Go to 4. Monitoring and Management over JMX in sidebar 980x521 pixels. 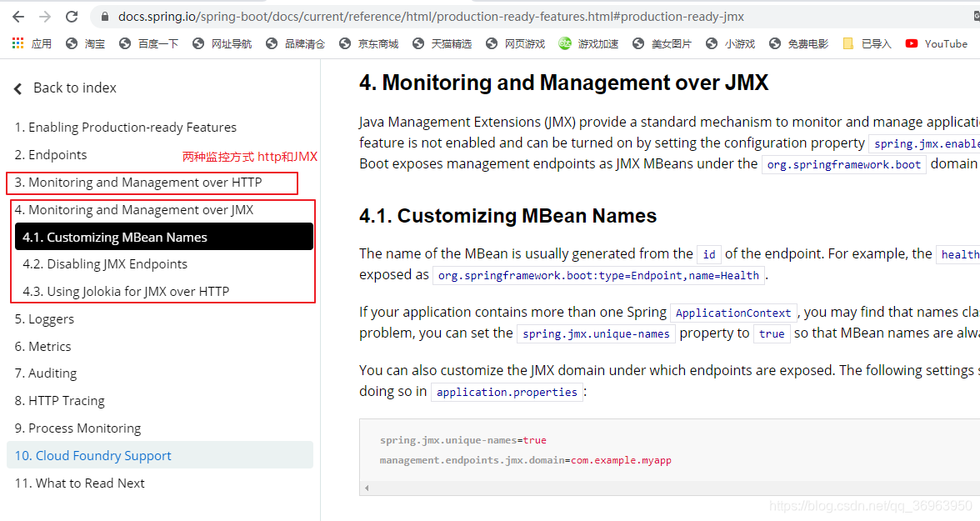pyautogui.click(x=133, y=210)
